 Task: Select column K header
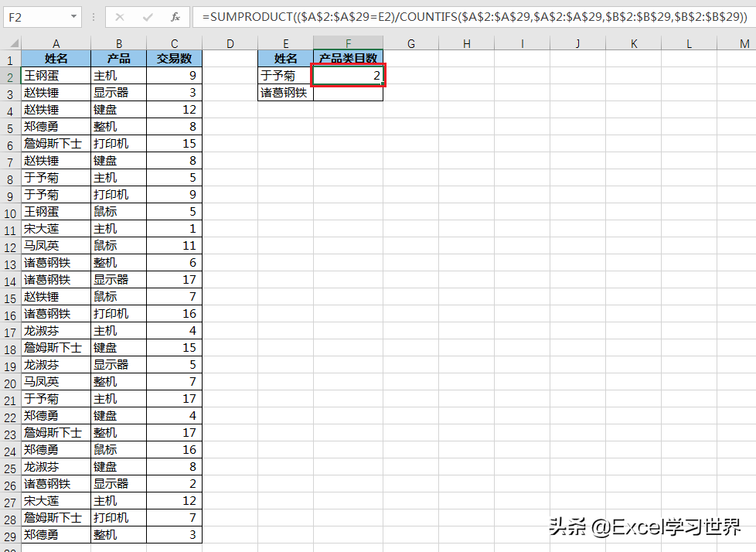(634, 43)
